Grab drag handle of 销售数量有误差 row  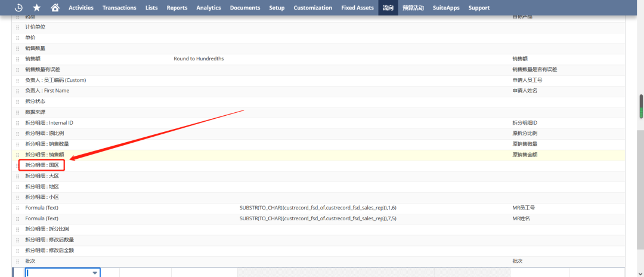(x=18, y=70)
